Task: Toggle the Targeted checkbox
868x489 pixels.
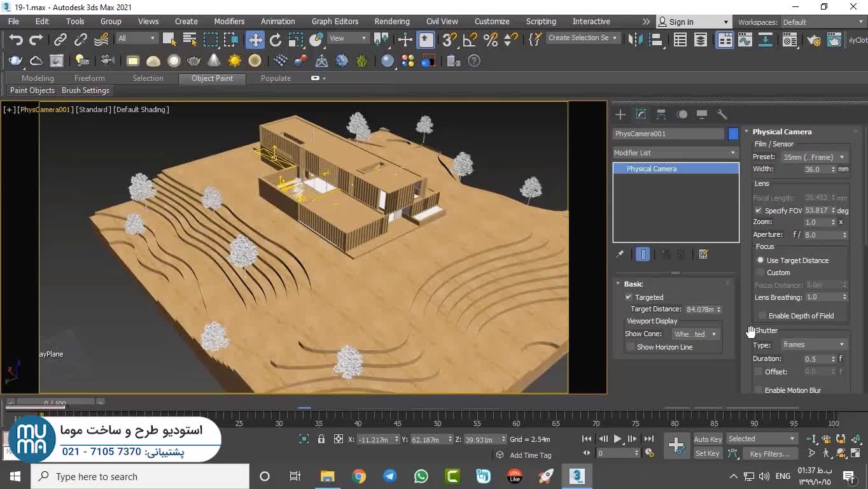Action: (629, 297)
